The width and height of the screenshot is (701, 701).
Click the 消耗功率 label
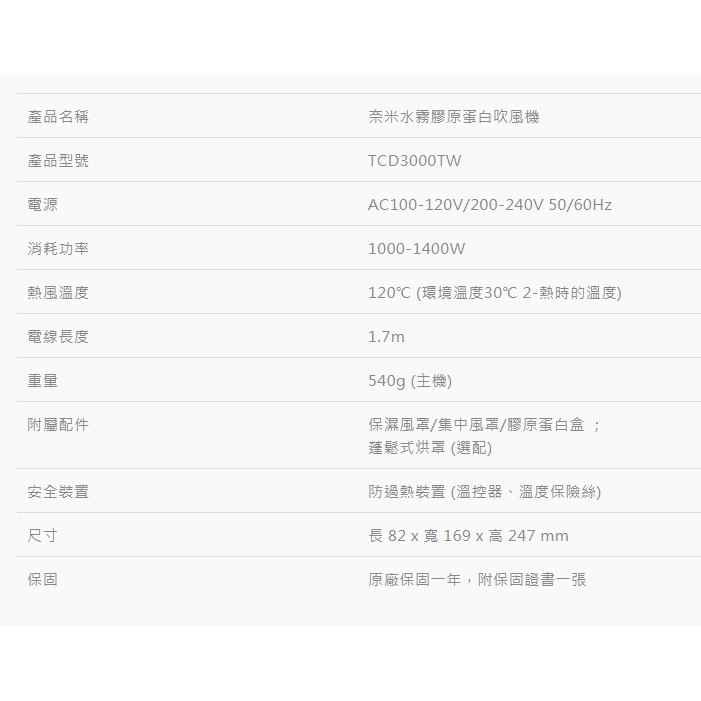click(x=58, y=249)
